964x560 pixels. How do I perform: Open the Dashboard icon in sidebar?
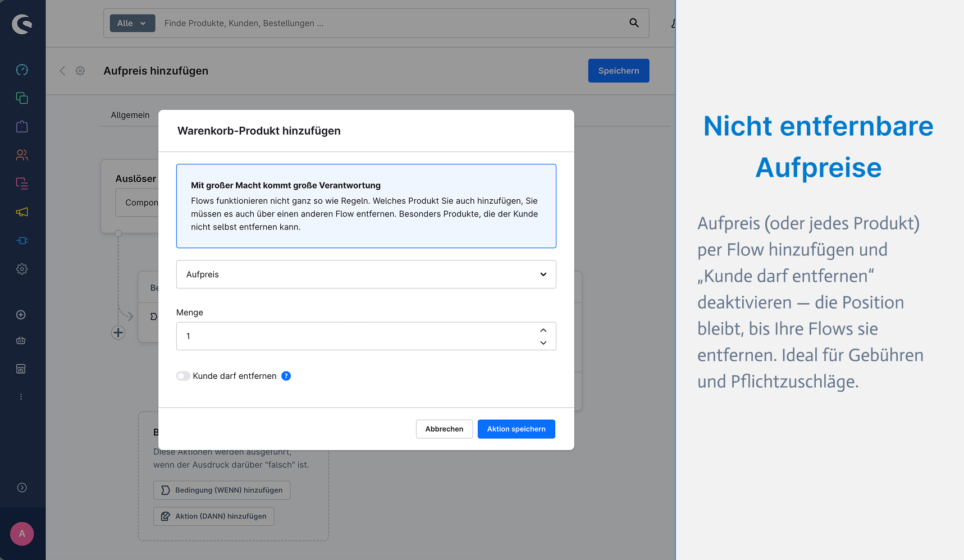coord(22,70)
